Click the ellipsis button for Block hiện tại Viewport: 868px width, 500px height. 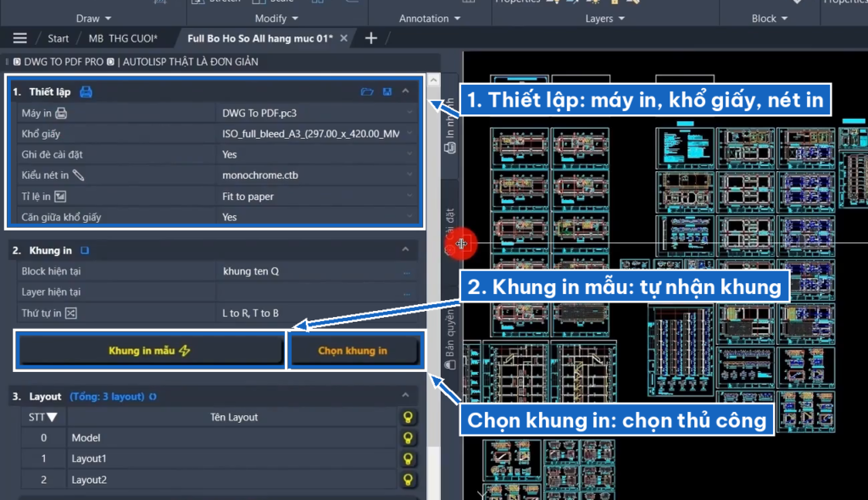(x=407, y=272)
